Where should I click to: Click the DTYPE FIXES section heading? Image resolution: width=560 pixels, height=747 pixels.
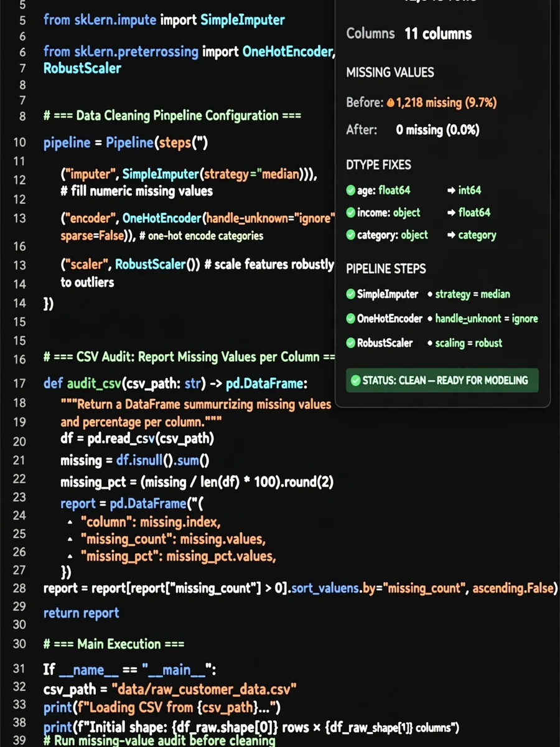[x=378, y=165]
